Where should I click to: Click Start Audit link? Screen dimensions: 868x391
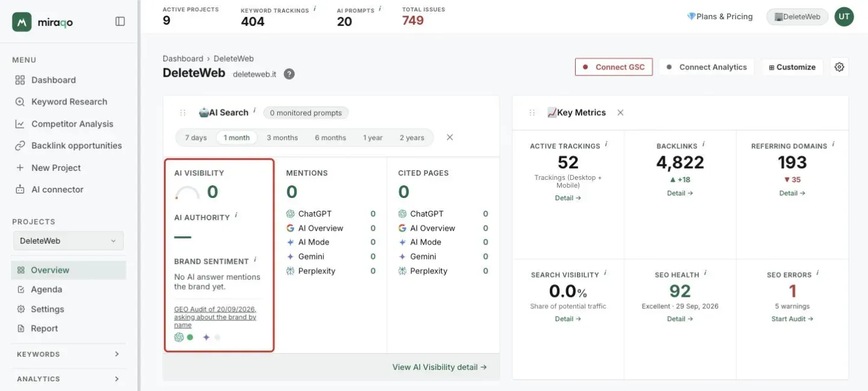(x=792, y=319)
